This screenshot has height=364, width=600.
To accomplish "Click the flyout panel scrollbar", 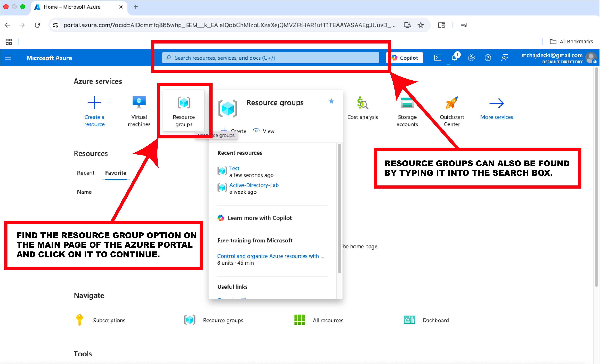I will click(x=339, y=208).
